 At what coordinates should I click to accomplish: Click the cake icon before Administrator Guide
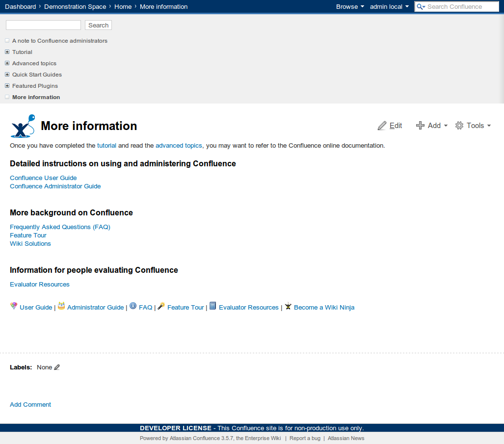pos(61,306)
